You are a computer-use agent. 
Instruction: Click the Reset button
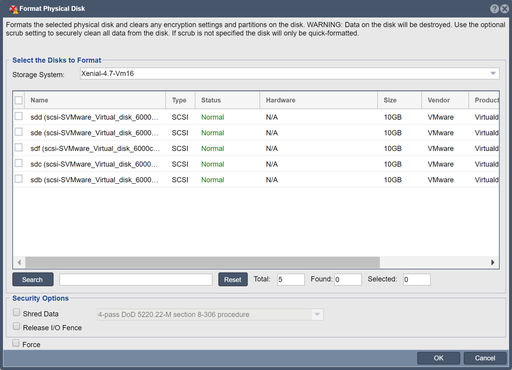pyautogui.click(x=233, y=279)
